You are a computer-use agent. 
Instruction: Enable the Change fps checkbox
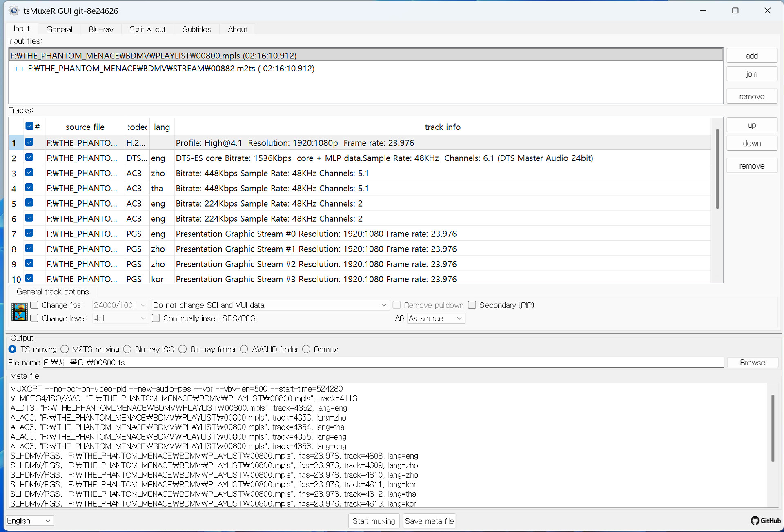35,305
